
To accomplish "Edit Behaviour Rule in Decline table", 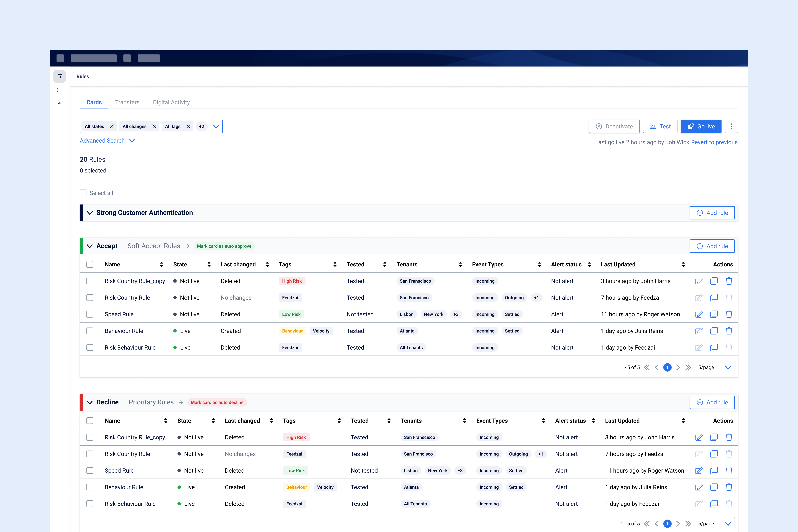I will coord(699,487).
